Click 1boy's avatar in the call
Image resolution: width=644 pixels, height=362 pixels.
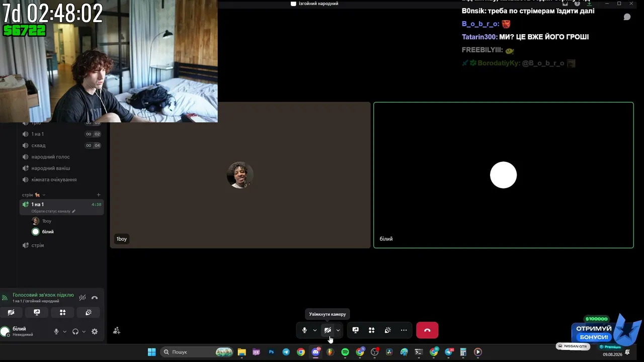click(x=240, y=175)
